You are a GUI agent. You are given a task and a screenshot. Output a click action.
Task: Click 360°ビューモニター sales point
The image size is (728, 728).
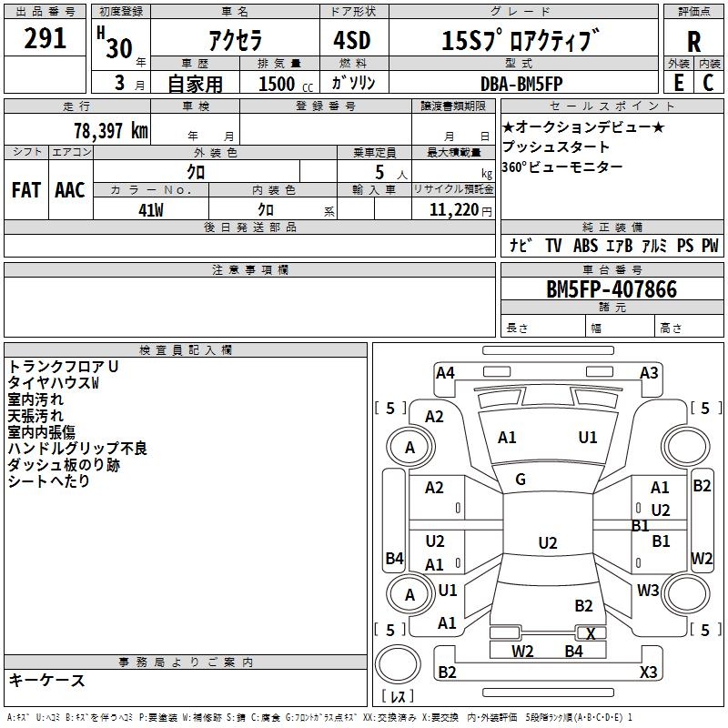click(x=562, y=167)
